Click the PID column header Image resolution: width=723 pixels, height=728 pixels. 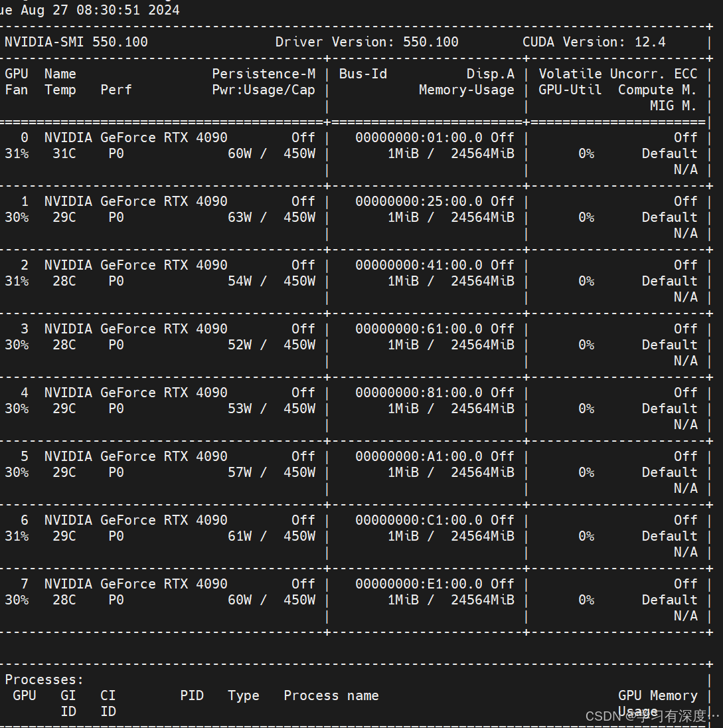tap(192, 695)
